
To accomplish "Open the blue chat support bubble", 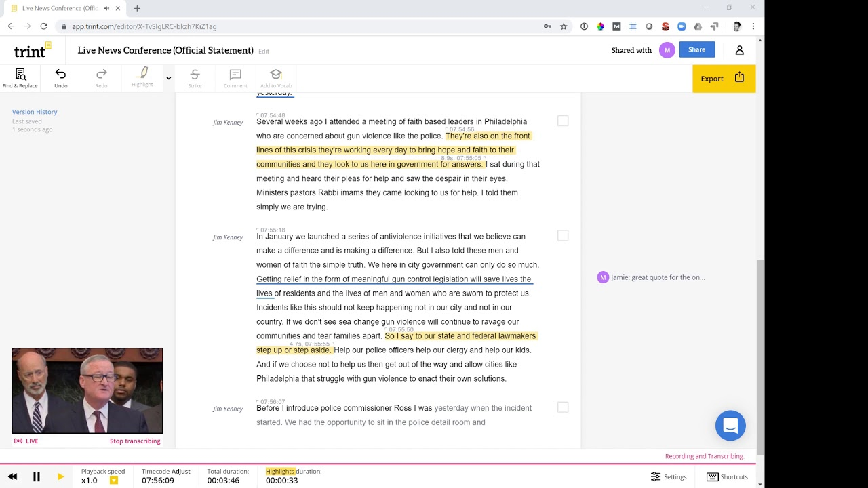I will [x=730, y=426].
